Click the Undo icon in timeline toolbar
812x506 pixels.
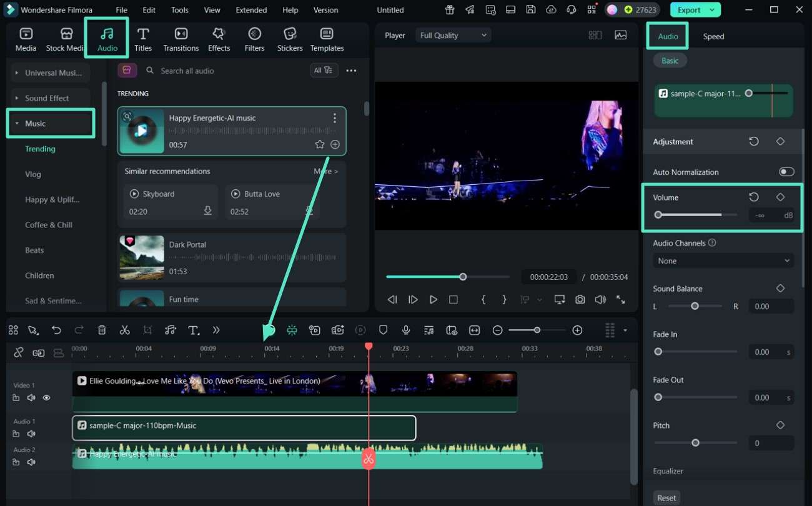[56, 330]
